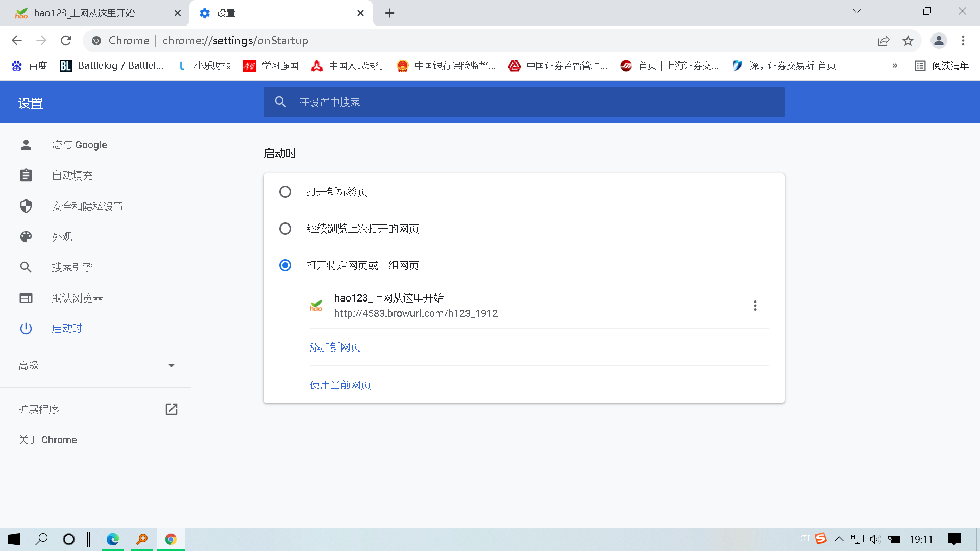Open 关于 Chrome page
Viewport: 980px width, 551px height.
click(x=47, y=440)
